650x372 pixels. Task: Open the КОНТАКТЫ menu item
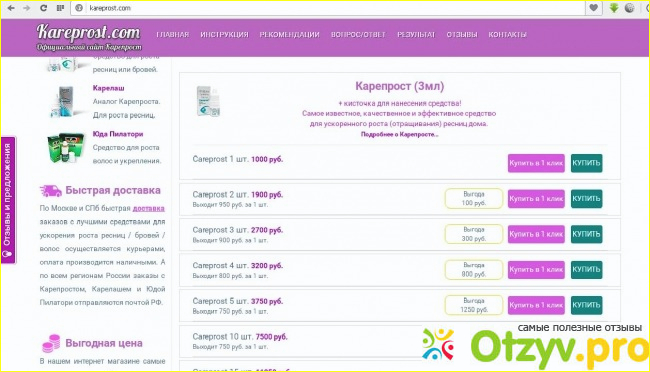coord(507,34)
